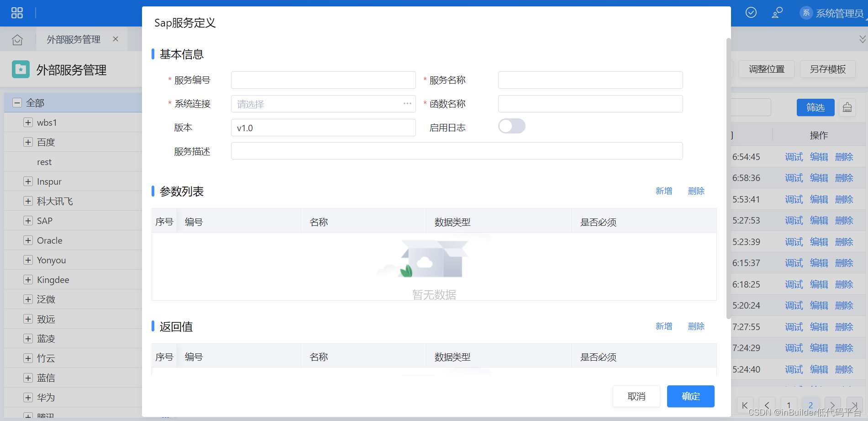Click the 取消 button
This screenshot has width=868, height=421.
point(637,396)
